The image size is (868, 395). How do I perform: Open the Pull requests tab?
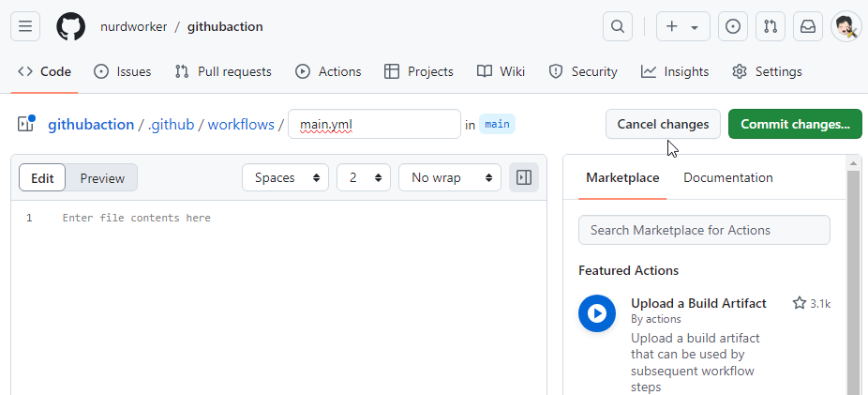pos(223,71)
